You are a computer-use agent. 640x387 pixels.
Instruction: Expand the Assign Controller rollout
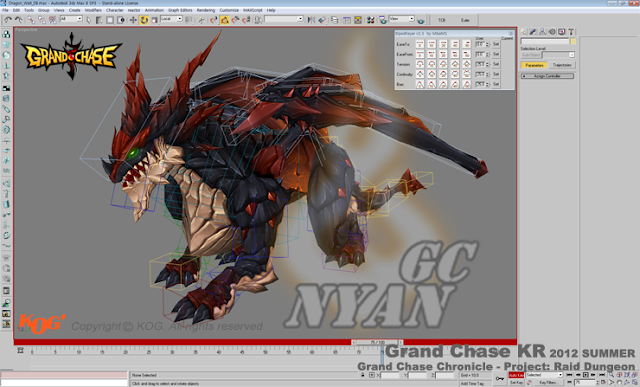(547, 76)
